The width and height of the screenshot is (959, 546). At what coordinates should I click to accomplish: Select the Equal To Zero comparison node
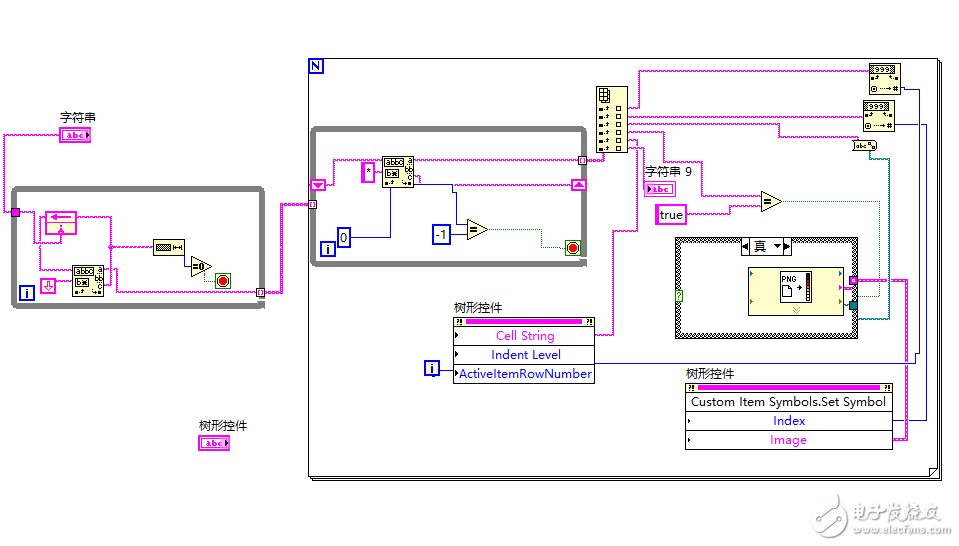pos(201,267)
